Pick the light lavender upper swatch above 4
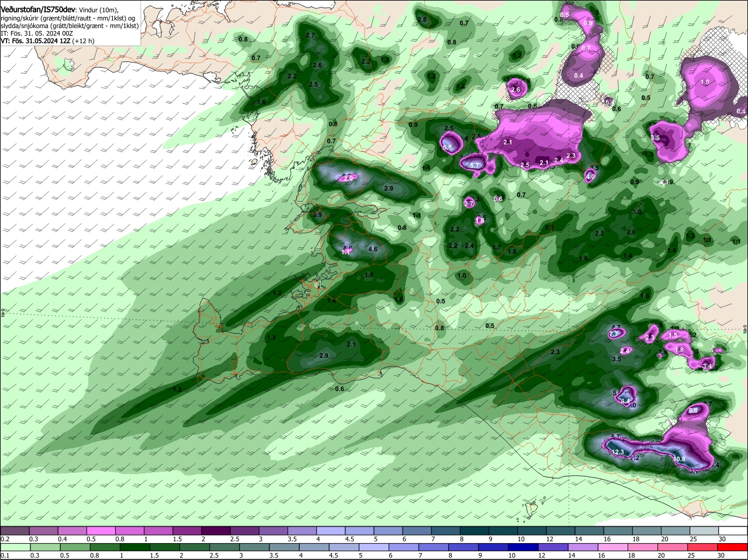 point(331,530)
